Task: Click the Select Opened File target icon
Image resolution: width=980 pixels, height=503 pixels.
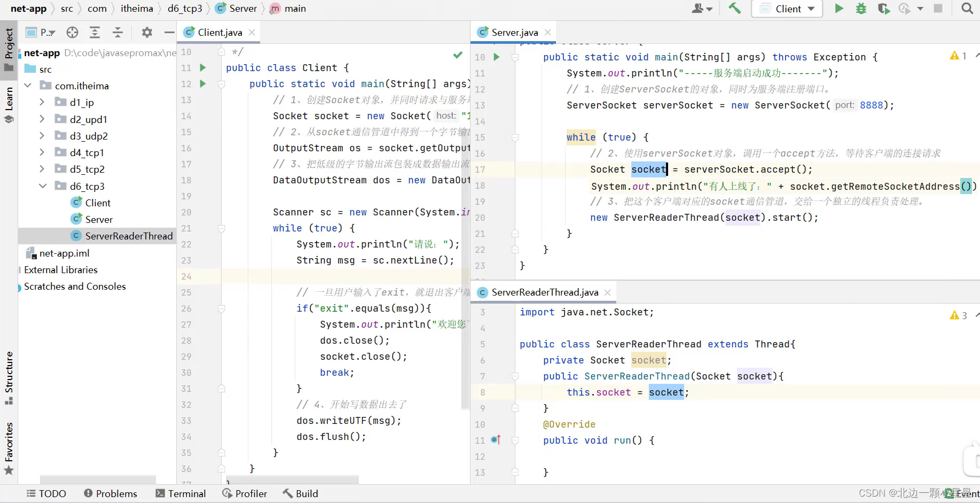Action: click(72, 33)
